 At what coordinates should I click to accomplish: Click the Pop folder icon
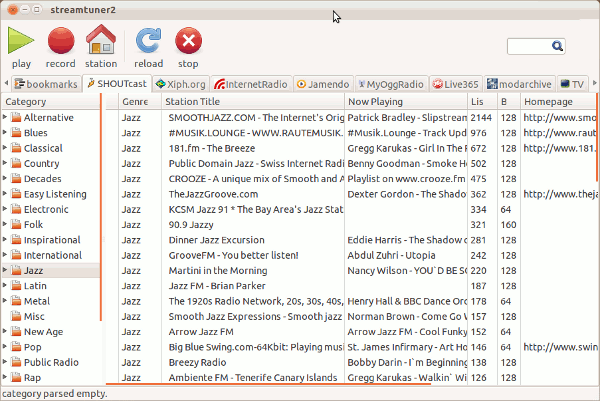pyautogui.click(x=16, y=347)
